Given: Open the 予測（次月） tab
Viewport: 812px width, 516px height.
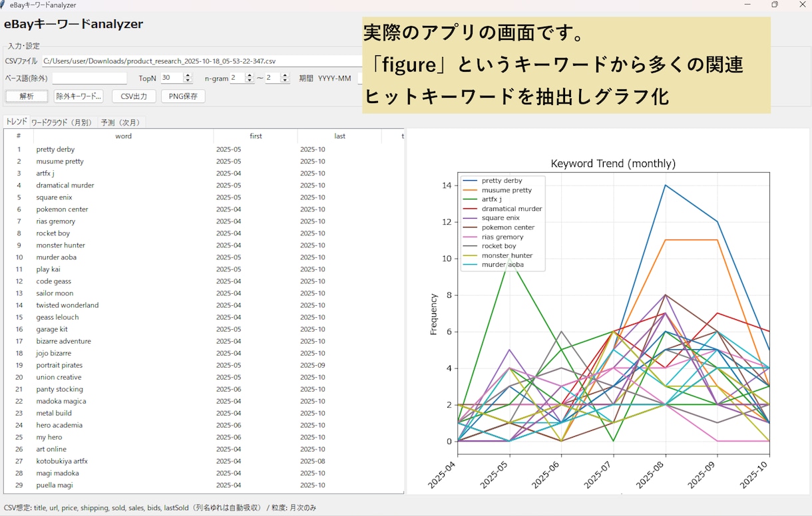Looking at the screenshot, I should pos(120,122).
